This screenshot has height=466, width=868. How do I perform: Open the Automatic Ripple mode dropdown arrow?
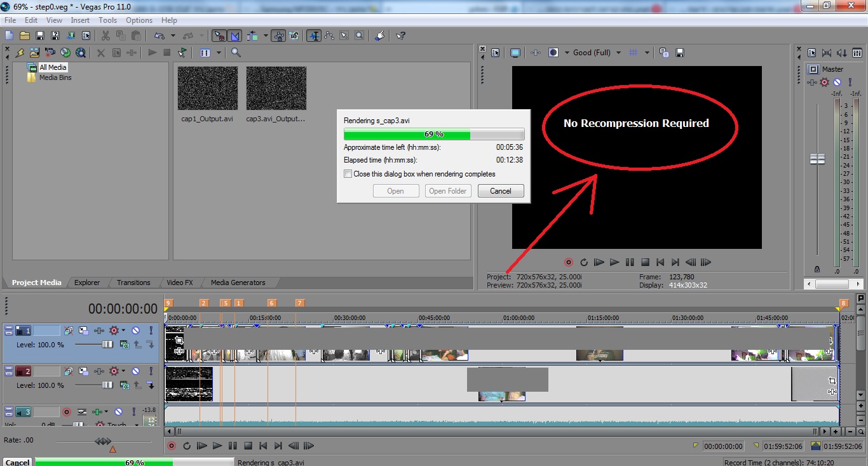(266, 36)
